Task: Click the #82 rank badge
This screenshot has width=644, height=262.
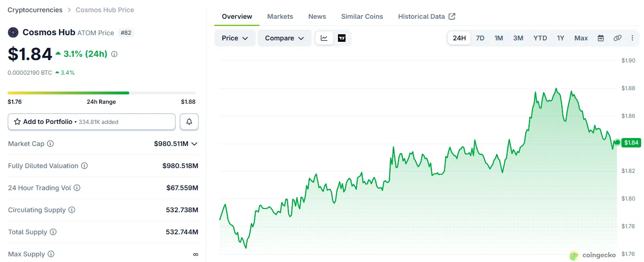Action: 126,33
